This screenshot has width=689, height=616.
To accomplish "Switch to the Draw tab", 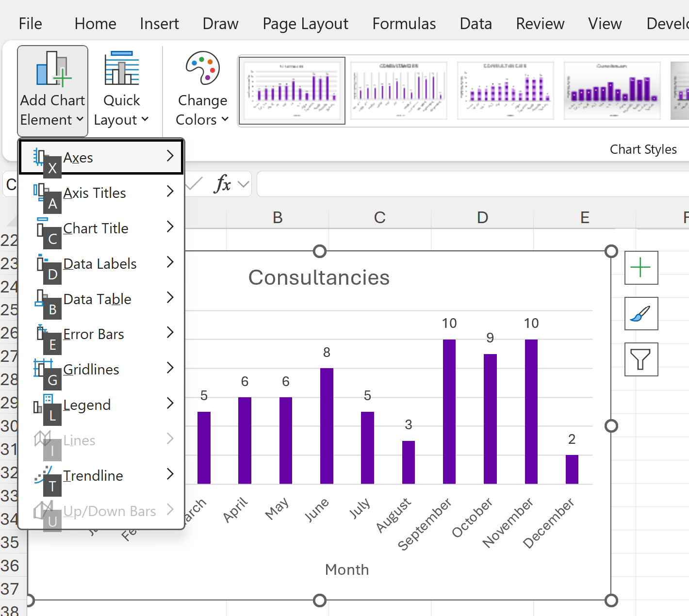I will click(x=220, y=24).
